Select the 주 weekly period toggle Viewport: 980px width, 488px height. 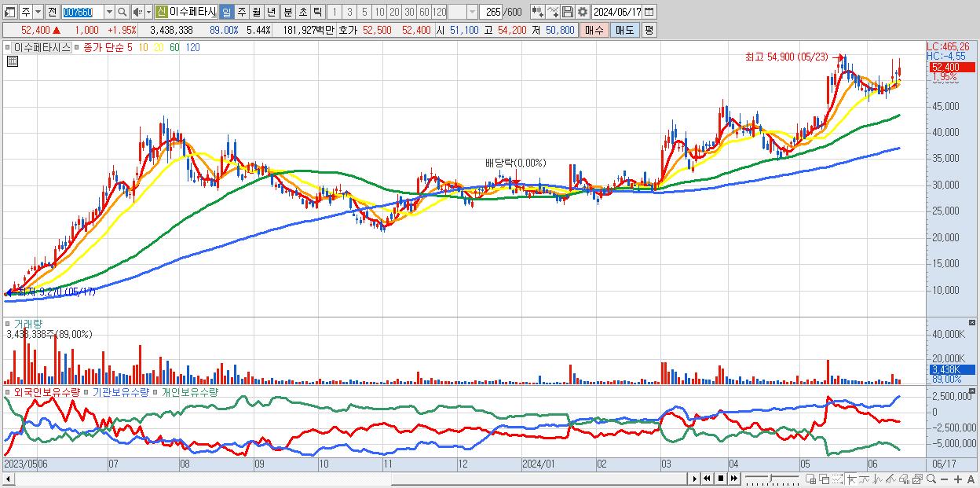pos(241,12)
